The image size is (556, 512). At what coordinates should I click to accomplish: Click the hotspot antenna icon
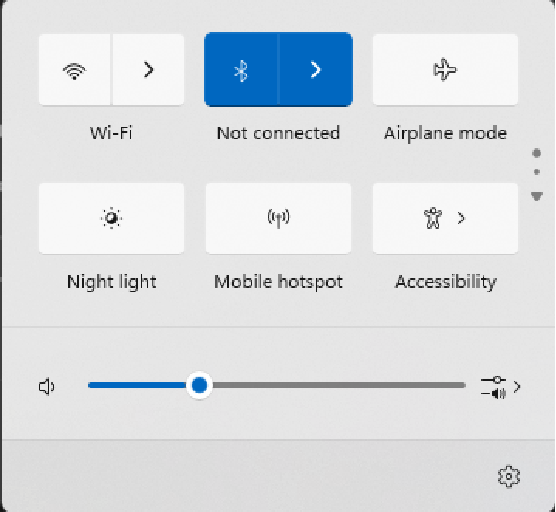[278, 218]
